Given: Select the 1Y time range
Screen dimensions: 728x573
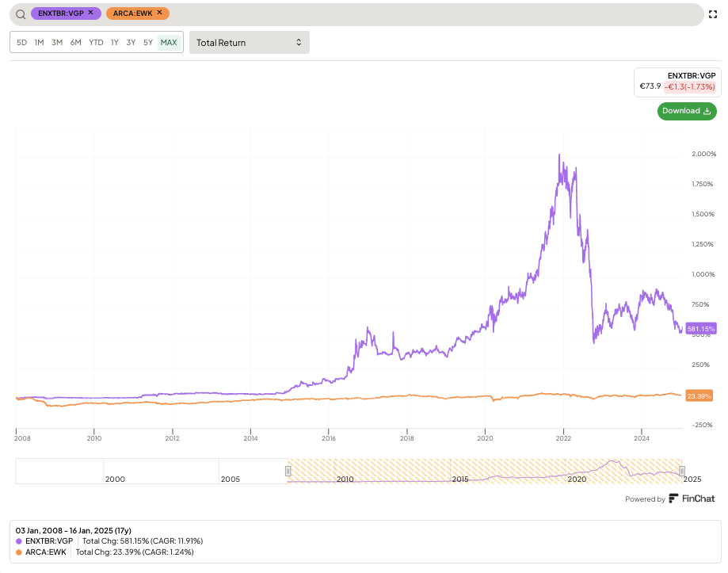Looking at the screenshot, I should click(x=115, y=42).
